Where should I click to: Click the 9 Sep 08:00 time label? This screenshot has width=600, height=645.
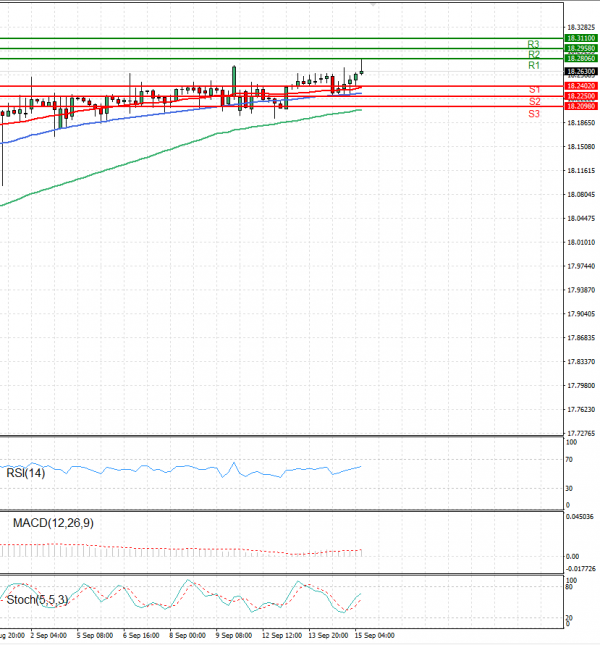[x=234, y=636]
